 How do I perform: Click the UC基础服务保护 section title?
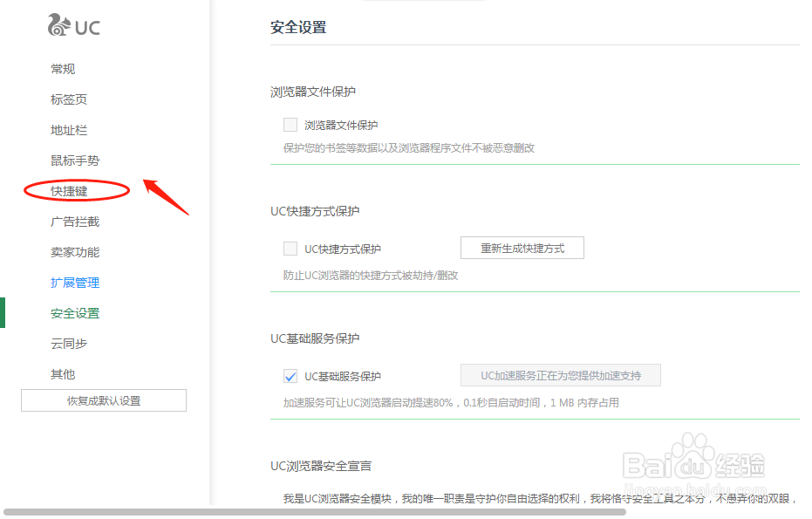click(315, 338)
